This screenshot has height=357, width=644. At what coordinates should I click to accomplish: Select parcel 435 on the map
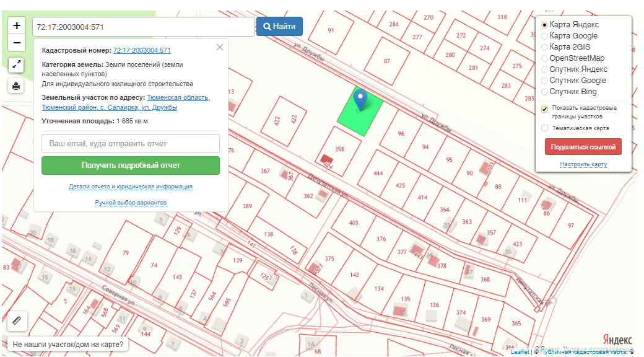point(400,185)
